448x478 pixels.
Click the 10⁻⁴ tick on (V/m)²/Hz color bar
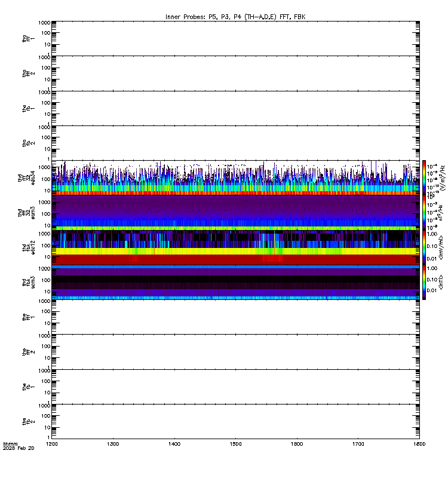[x=432, y=167]
